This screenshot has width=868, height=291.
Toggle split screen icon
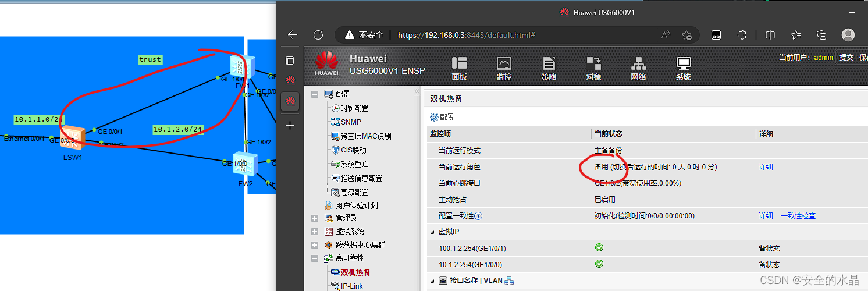click(770, 35)
